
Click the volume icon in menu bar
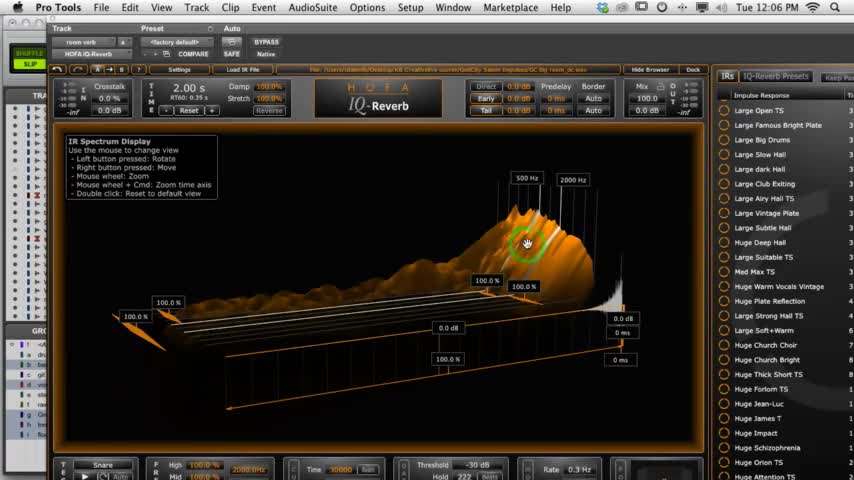tap(722, 8)
